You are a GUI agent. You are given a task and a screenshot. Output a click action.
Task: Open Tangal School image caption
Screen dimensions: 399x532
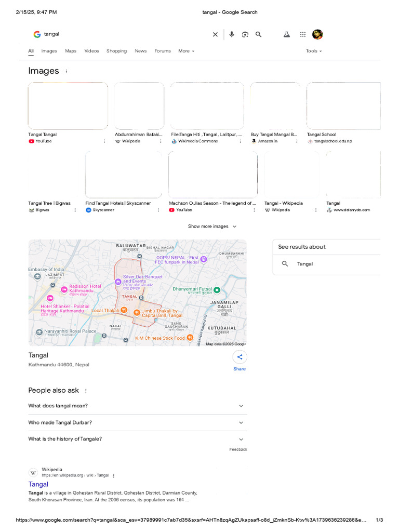(x=321, y=135)
